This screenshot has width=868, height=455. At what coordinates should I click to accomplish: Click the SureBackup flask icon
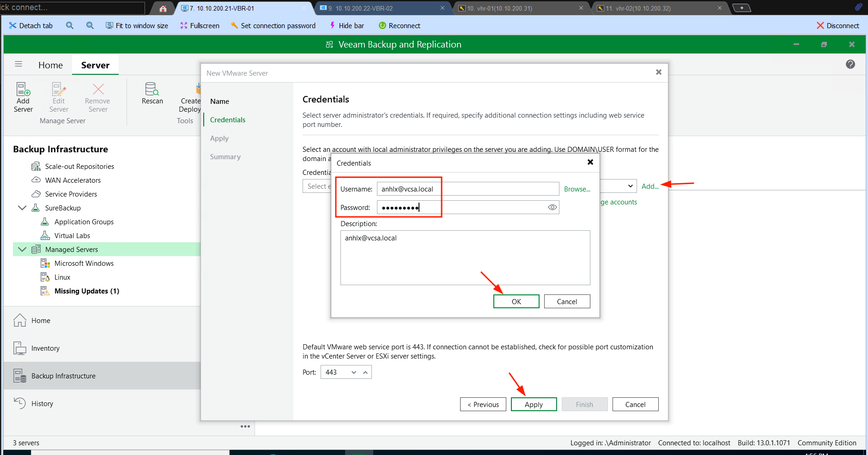36,208
